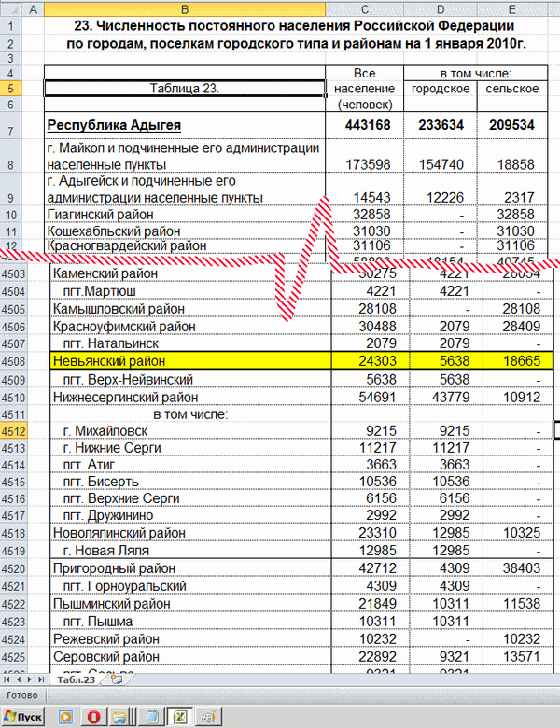This screenshot has width=560, height=728.
Task: Click the 'сельское' header cell
Action: [512, 89]
